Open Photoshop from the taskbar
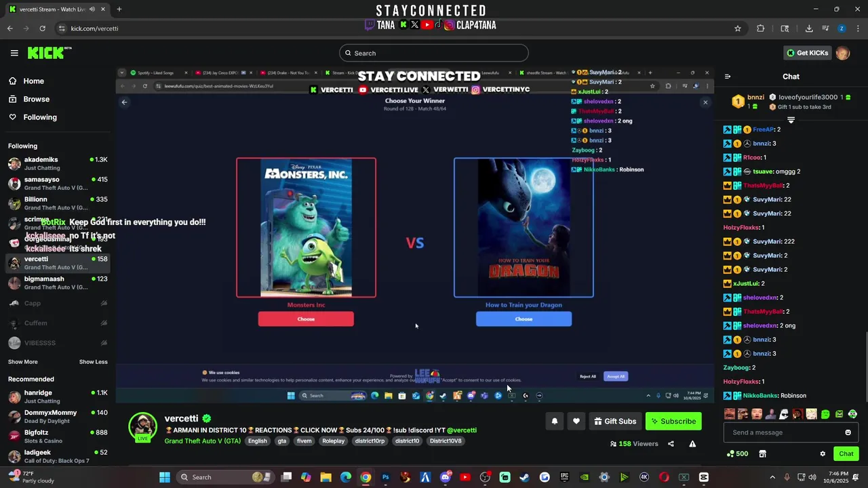 pyautogui.click(x=385, y=477)
